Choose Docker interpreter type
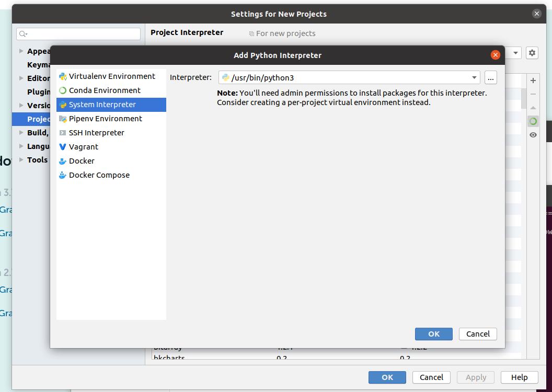Image resolution: width=552 pixels, height=392 pixels. pos(82,161)
